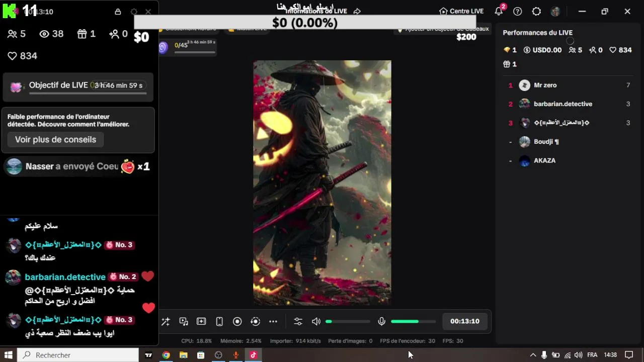The height and width of the screenshot is (362, 644).
Task: Click the red heart beside barbarian.detective message
Action: (x=147, y=277)
